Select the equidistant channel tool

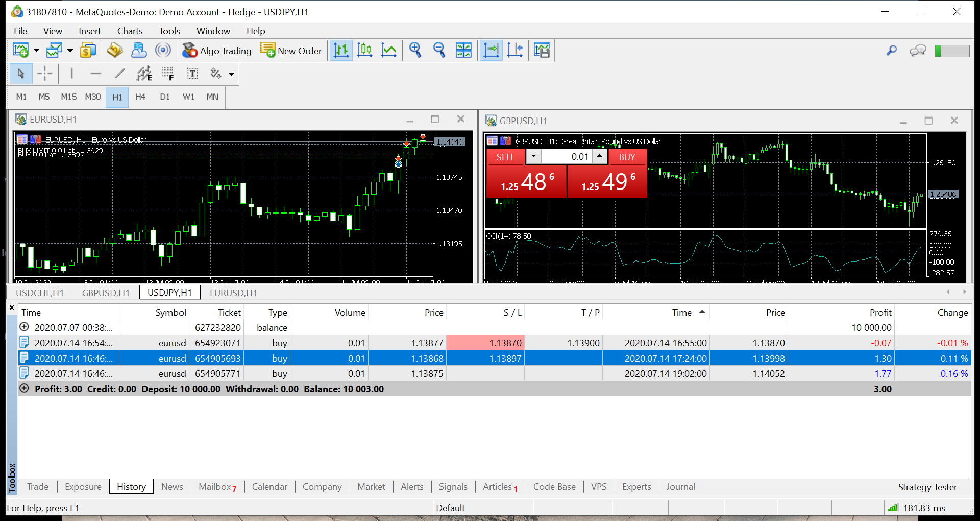(144, 74)
